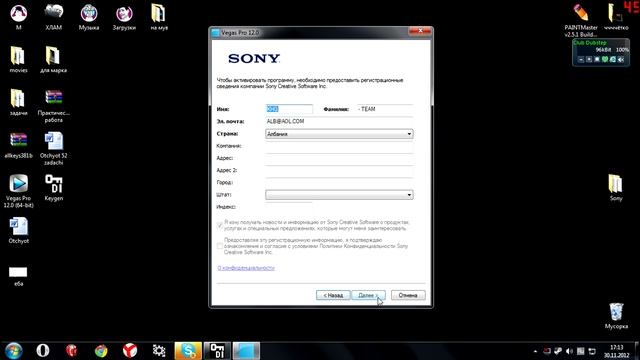This screenshot has width=640, height=360.
Task: Show hidden tray icons arrow
Action: (x=535, y=351)
